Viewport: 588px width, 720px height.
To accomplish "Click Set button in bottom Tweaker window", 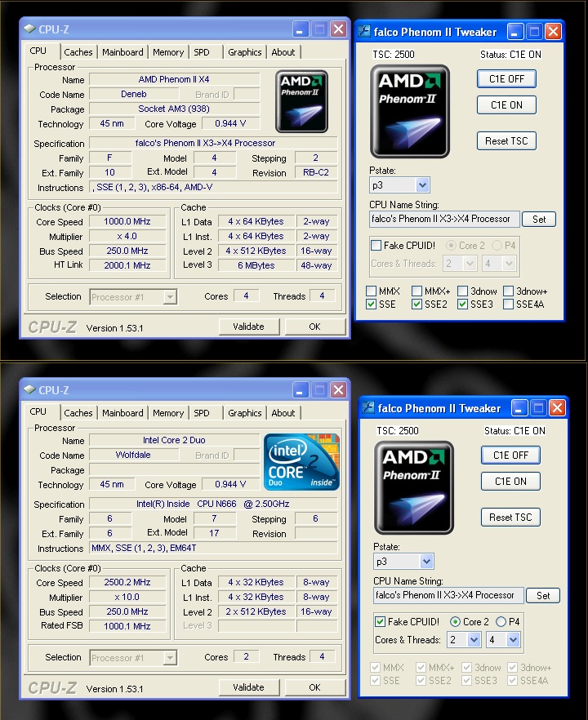I will pos(543,596).
